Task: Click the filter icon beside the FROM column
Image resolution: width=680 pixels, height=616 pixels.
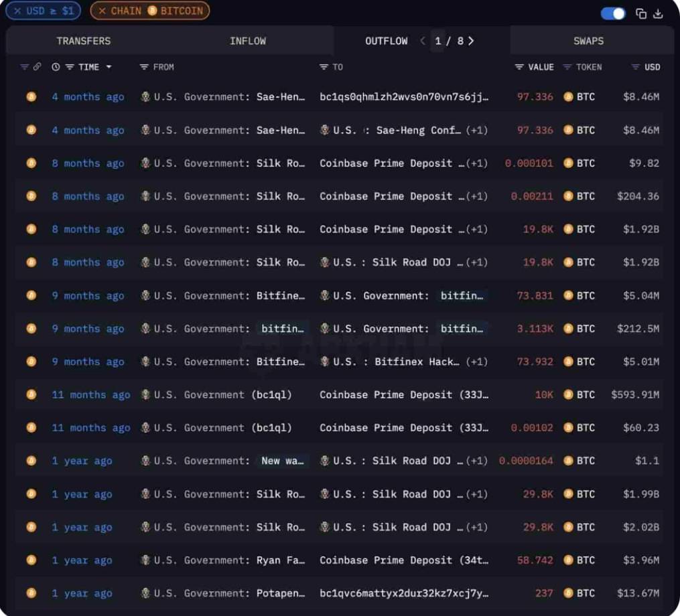Action: [144, 67]
